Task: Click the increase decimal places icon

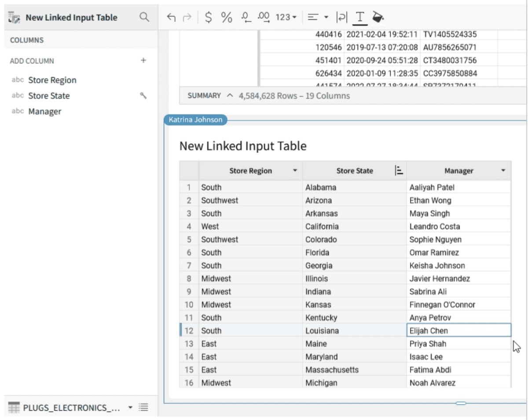Action: click(263, 18)
